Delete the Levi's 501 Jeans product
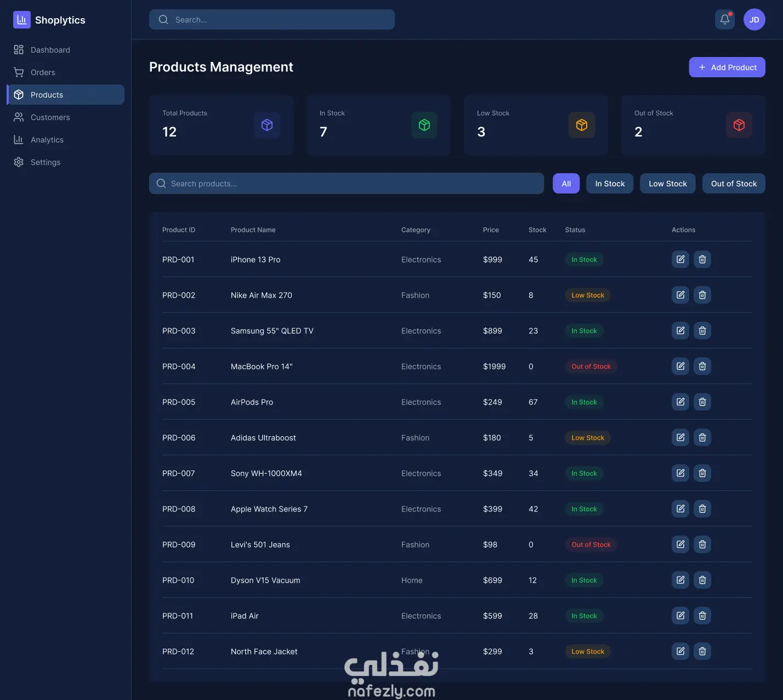The image size is (783, 700). [702, 544]
